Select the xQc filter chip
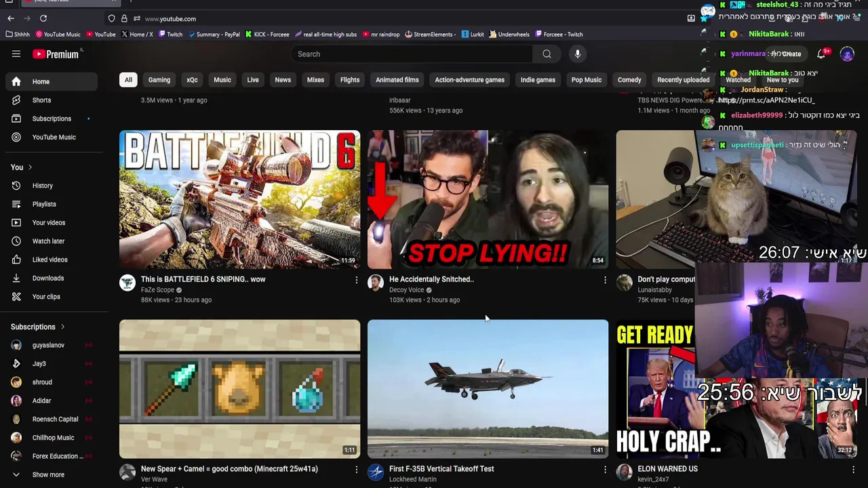 pyautogui.click(x=192, y=80)
